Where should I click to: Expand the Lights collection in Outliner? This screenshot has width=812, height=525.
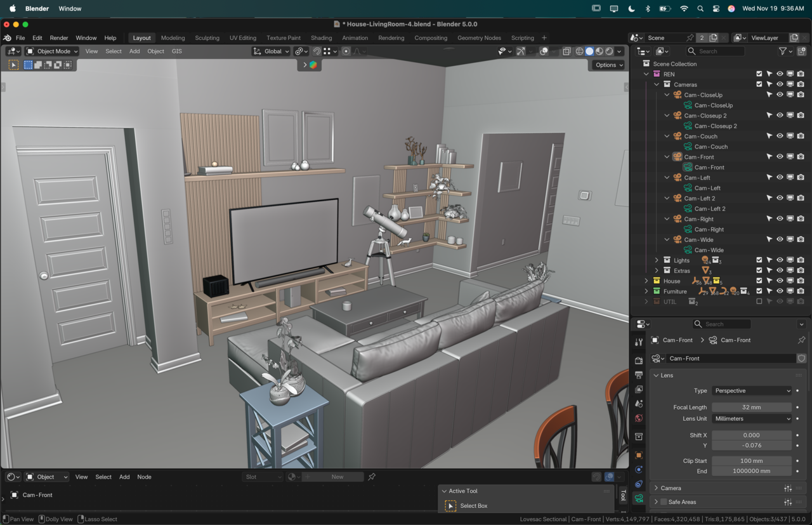point(657,260)
